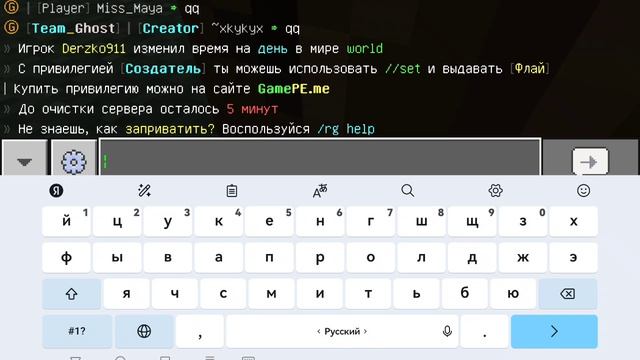Tap the к key
Image resolution: width=640 pixels, height=360 pixels.
[219, 221]
